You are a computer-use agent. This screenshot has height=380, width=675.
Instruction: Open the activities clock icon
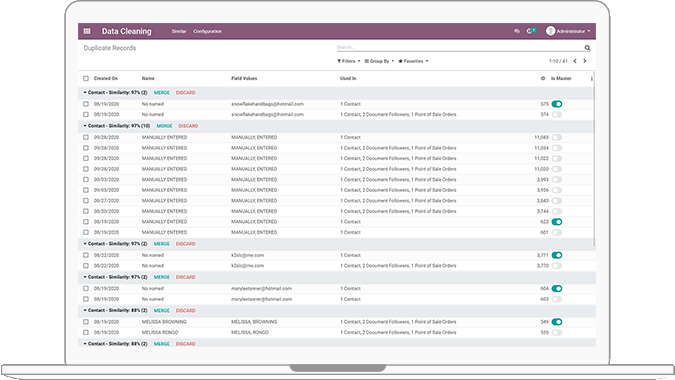(x=529, y=31)
